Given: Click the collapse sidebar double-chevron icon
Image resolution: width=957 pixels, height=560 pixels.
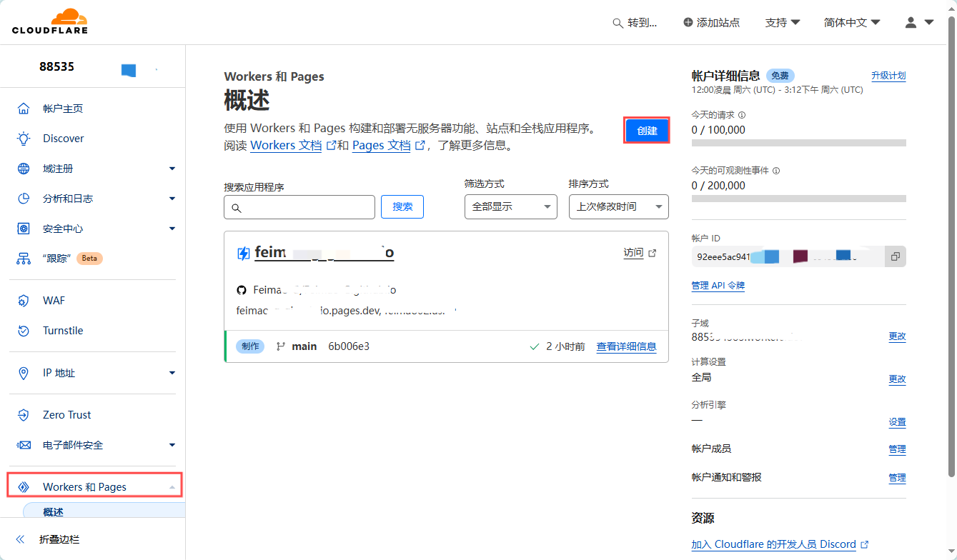Looking at the screenshot, I should click(x=20, y=540).
